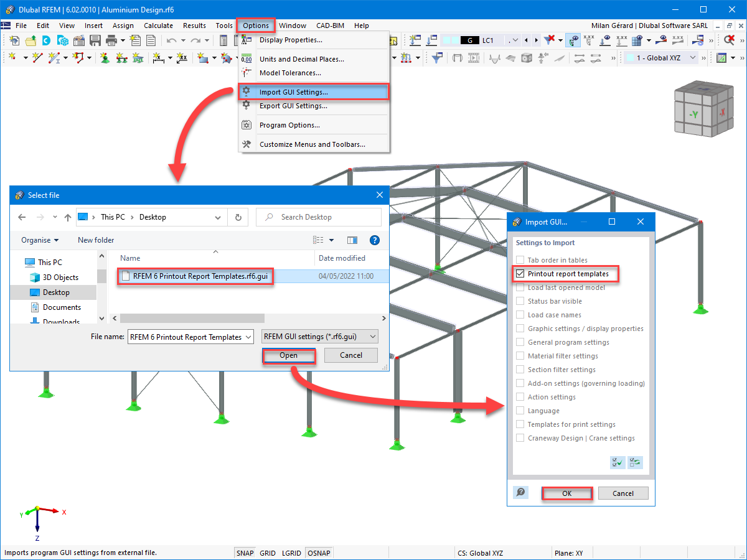This screenshot has width=747, height=560.
Task: Check Load last opened model checkbox
Action: tap(520, 287)
